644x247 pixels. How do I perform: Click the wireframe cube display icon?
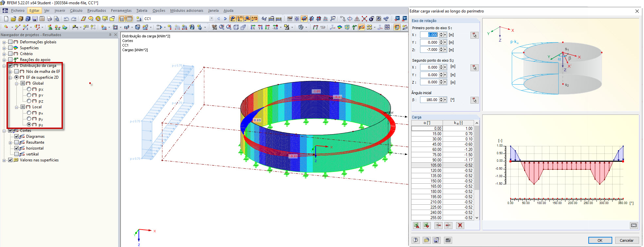(x=236, y=27)
